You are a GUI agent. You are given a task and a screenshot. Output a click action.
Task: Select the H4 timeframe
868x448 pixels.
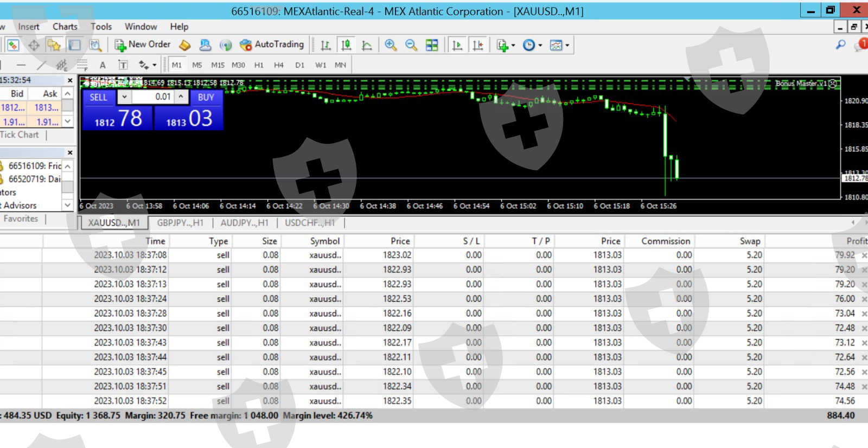click(279, 65)
